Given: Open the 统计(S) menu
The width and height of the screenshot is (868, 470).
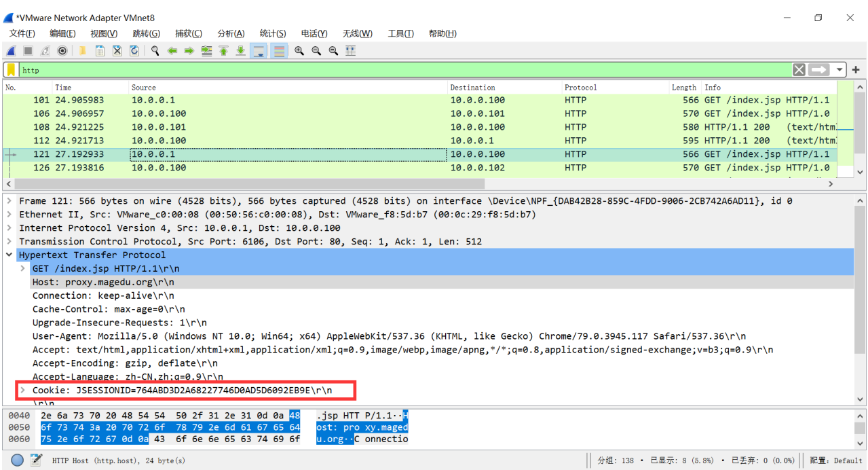Looking at the screenshot, I should click(x=273, y=33).
